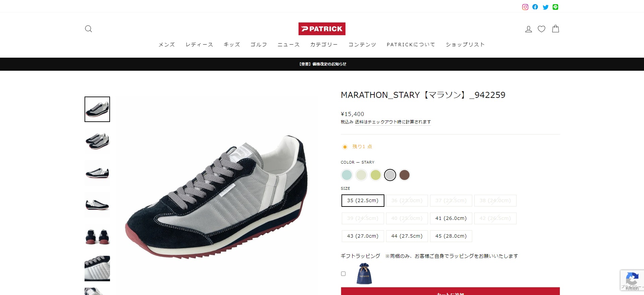
Task: View wishlist via heart icon
Action: click(541, 29)
